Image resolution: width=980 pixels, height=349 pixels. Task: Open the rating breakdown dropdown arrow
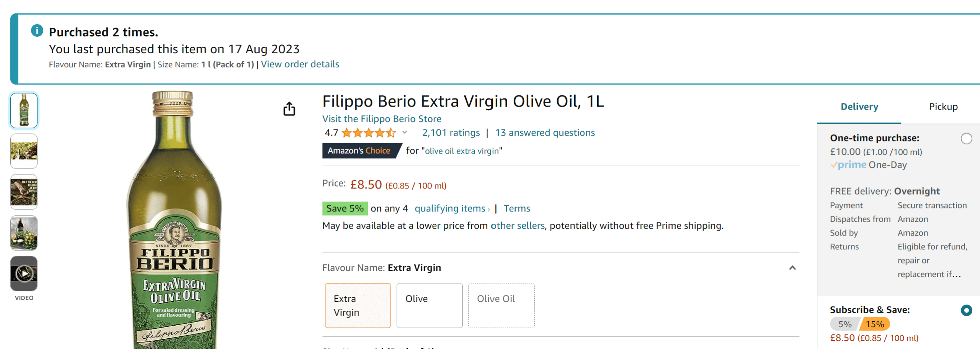click(405, 133)
